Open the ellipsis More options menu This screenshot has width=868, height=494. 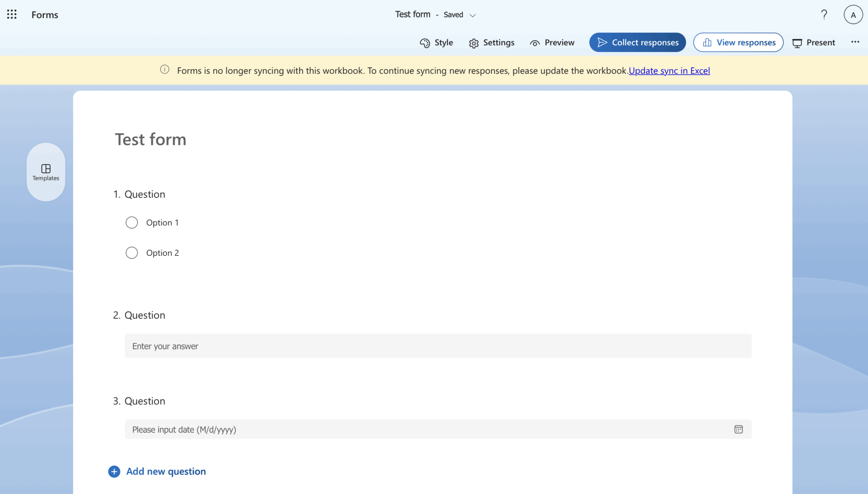coord(855,42)
